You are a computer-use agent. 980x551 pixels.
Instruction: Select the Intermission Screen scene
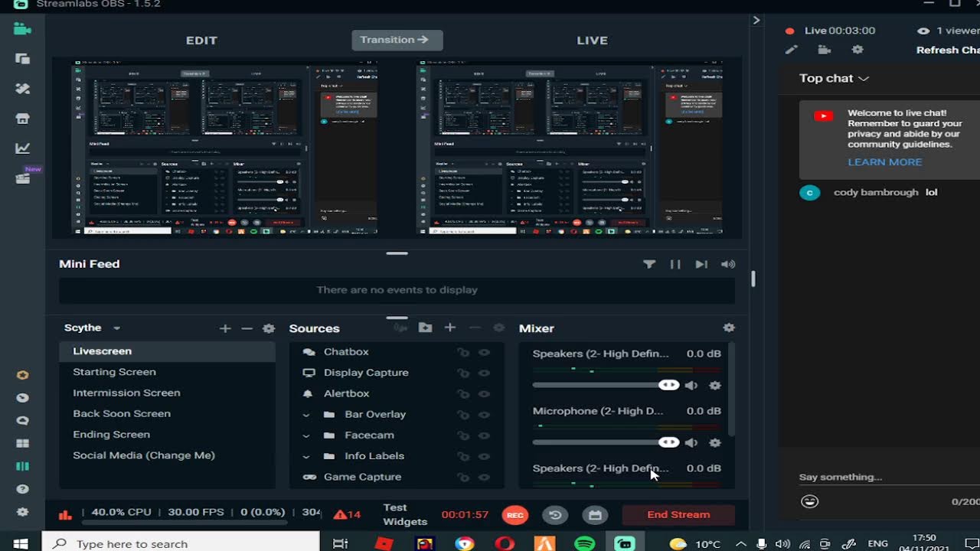[x=167, y=393]
